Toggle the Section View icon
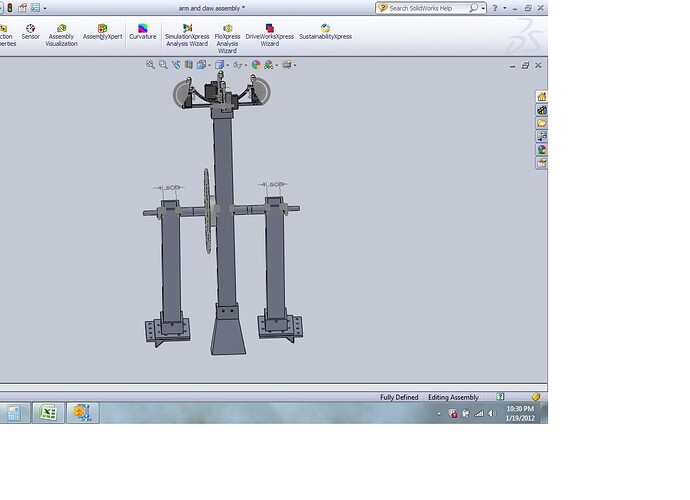Image resolution: width=690 pixels, height=500 pixels. pos(188,65)
